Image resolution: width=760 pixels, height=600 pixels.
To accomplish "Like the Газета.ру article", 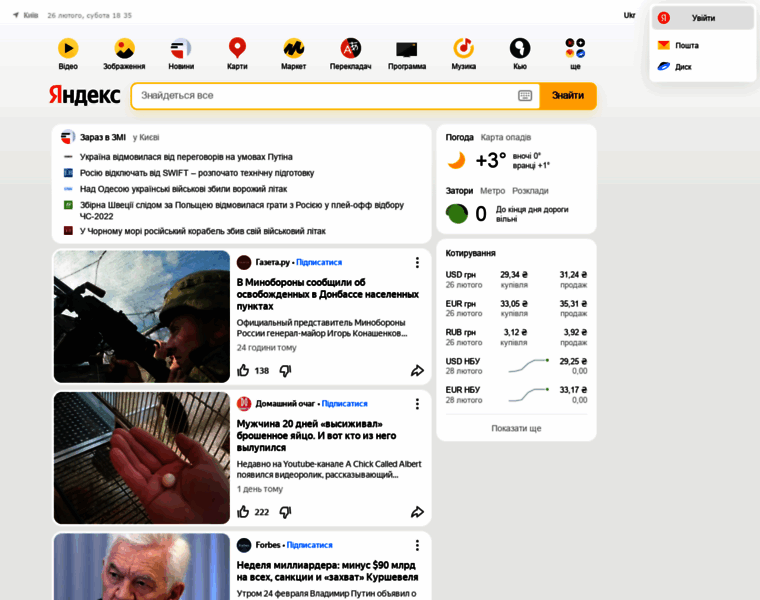I will coord(243,371).
